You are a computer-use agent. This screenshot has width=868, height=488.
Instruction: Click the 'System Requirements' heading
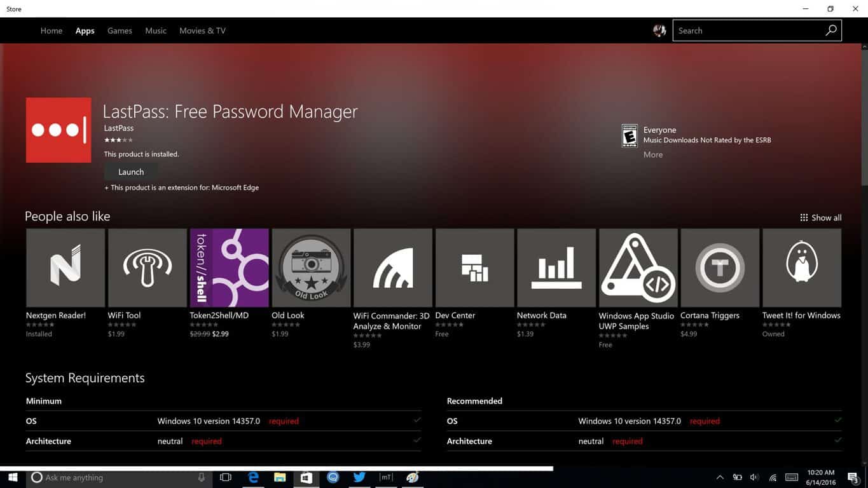85,378
